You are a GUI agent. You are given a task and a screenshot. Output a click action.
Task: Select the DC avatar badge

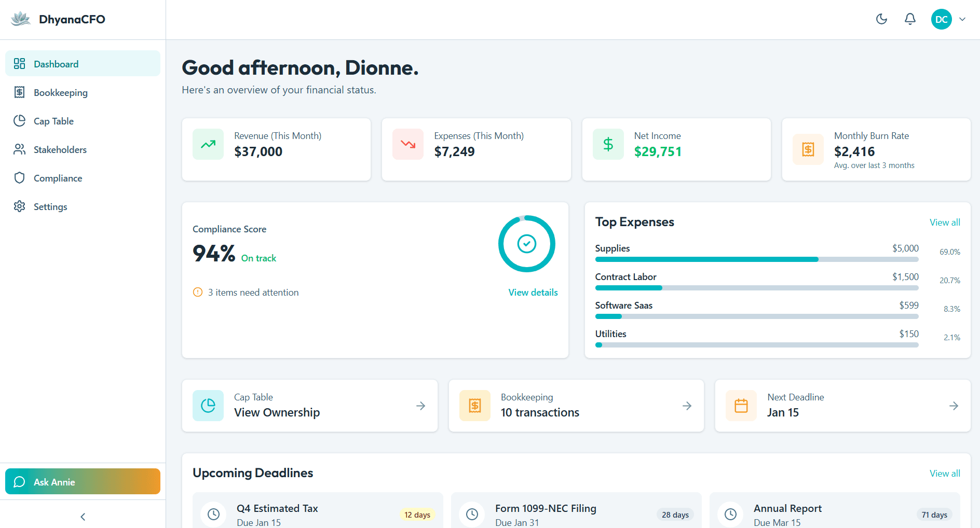[x=942, y=19]
